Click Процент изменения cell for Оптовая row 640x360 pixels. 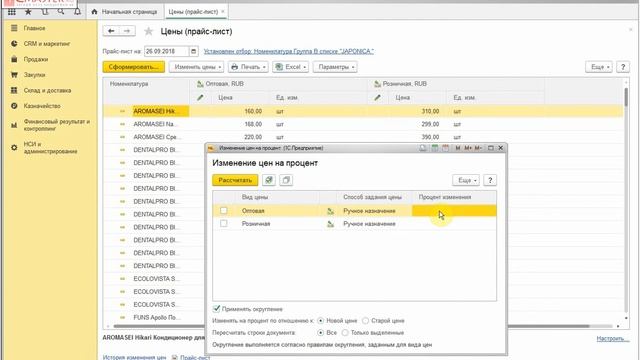(454, 211)
